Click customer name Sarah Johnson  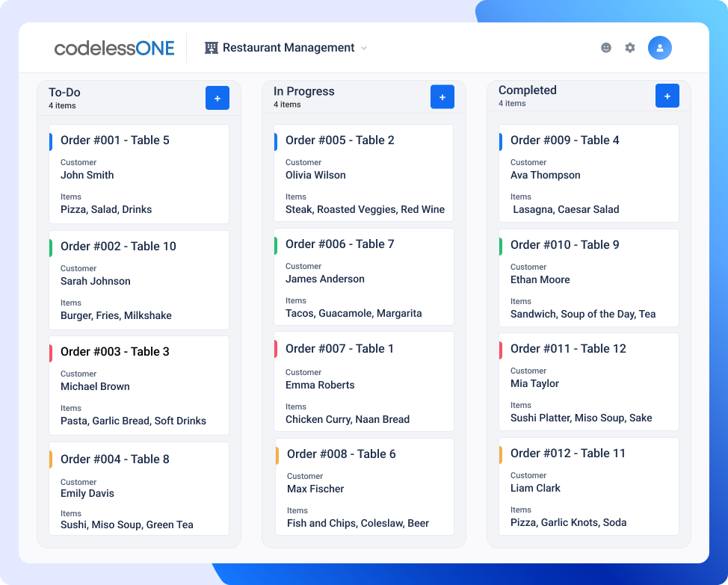pyautogui.click(x=96, y=281)
